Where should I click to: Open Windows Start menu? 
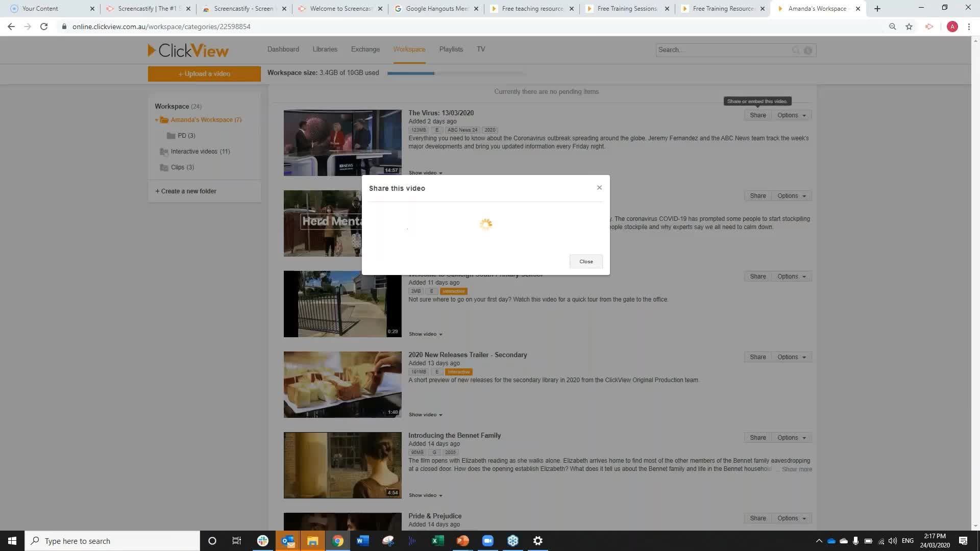tap(12, 541)
